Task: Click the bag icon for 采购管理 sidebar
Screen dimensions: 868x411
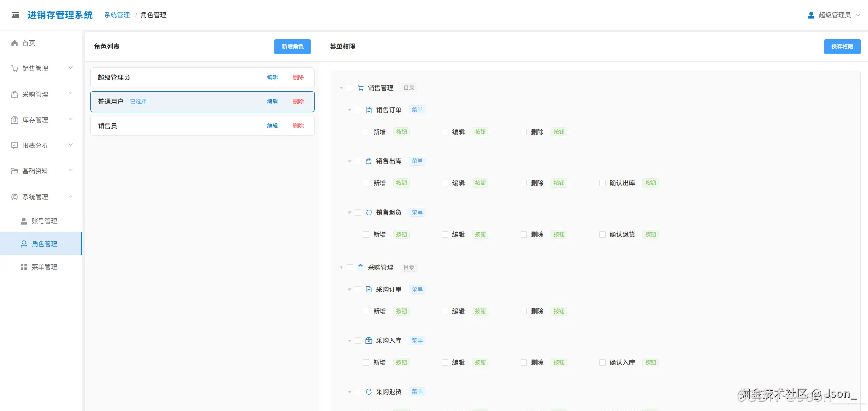Action: (15, 94)
